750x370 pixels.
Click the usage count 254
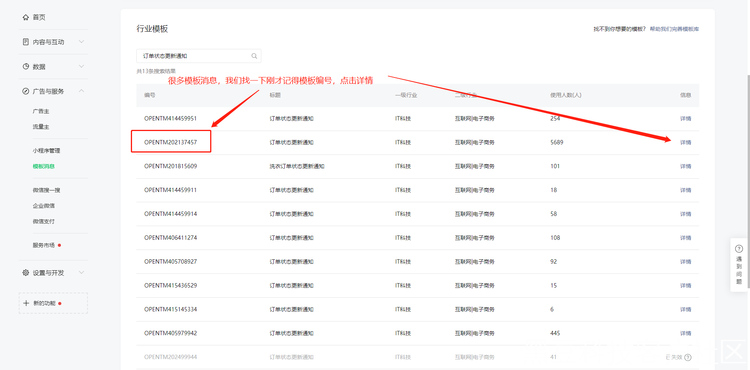coord(555,119)
